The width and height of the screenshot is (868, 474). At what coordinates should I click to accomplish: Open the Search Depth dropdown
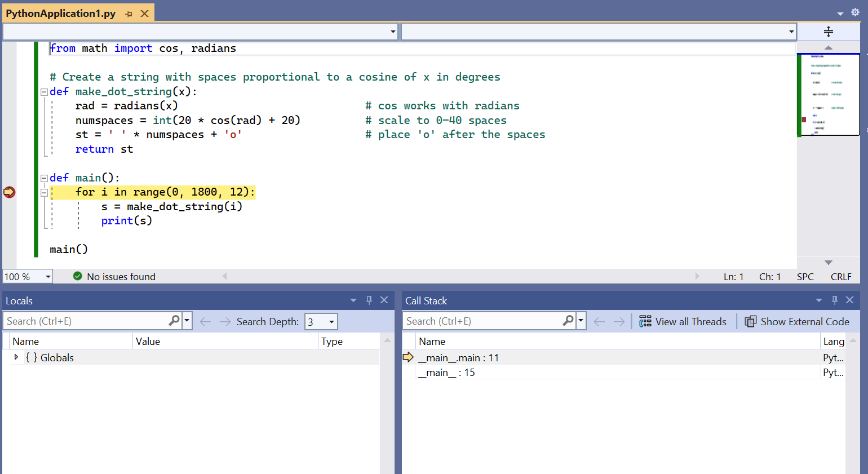pyautogui.click(x=331, y=321)
